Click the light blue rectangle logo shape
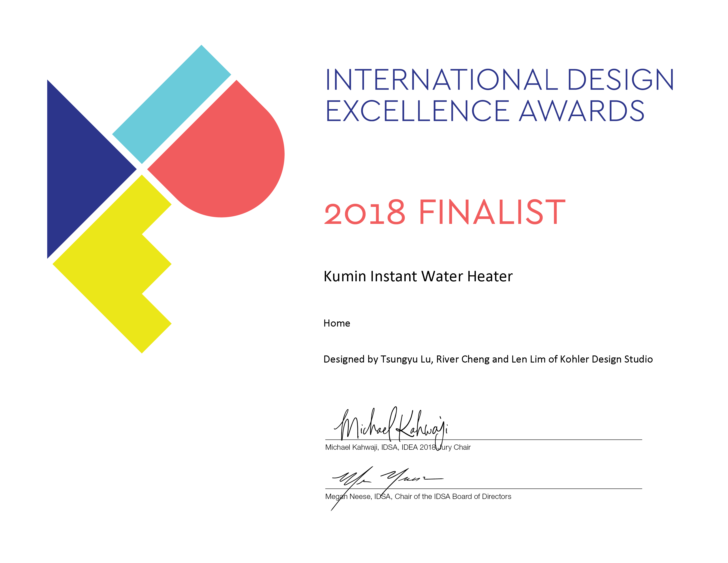 pyautogui.click(x=171, y=104)
